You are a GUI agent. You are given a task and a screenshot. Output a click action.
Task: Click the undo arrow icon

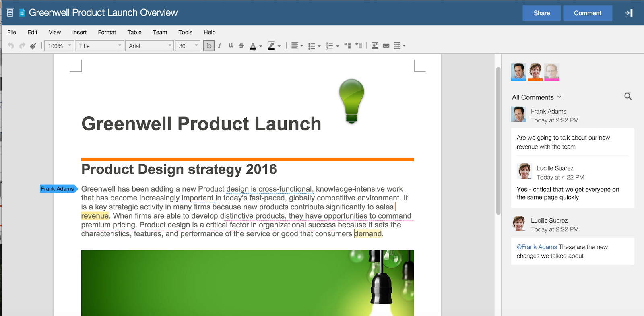(11, 45)
